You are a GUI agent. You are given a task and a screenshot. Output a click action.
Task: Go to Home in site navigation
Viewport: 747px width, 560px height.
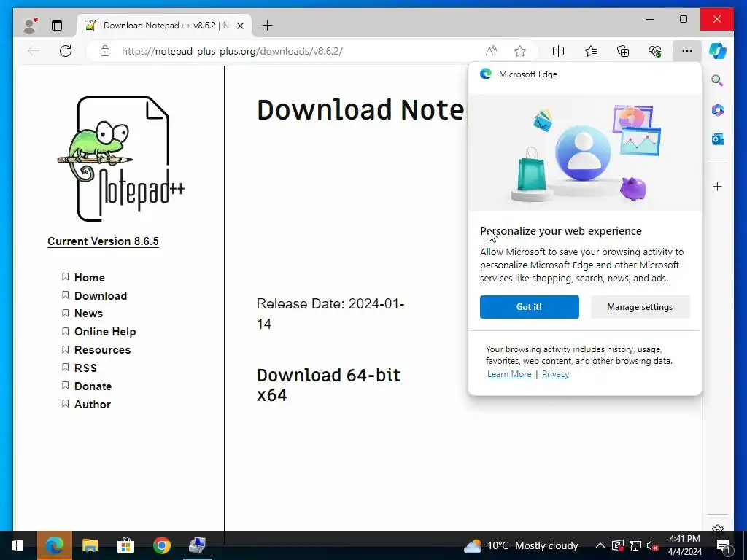click(x=90, y=278)
